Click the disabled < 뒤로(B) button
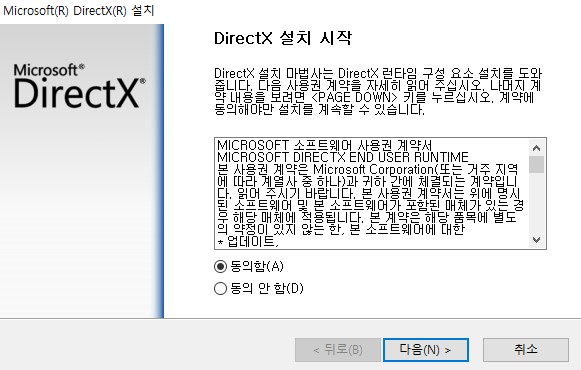Screen dimensions: 581x370 click(x=338, y=350)
